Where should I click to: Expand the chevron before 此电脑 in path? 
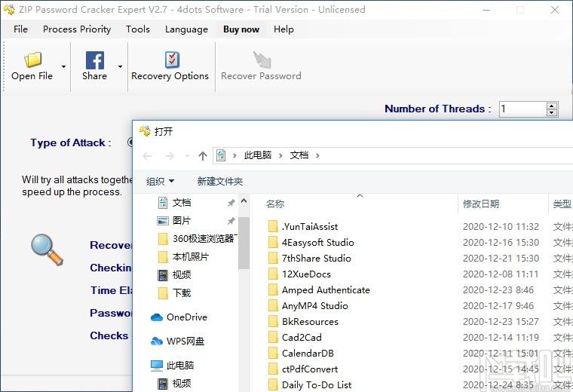click(x=234, y=155)
